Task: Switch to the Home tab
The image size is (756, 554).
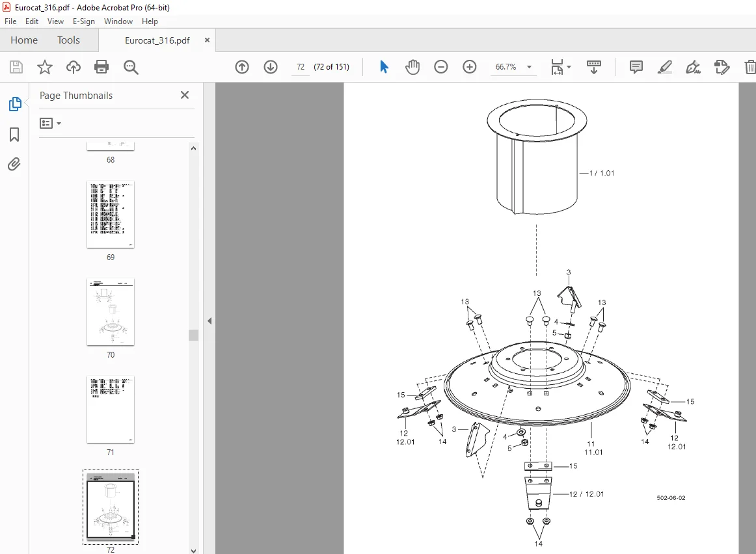Action: pyautogui.click(x=24, y=40)
